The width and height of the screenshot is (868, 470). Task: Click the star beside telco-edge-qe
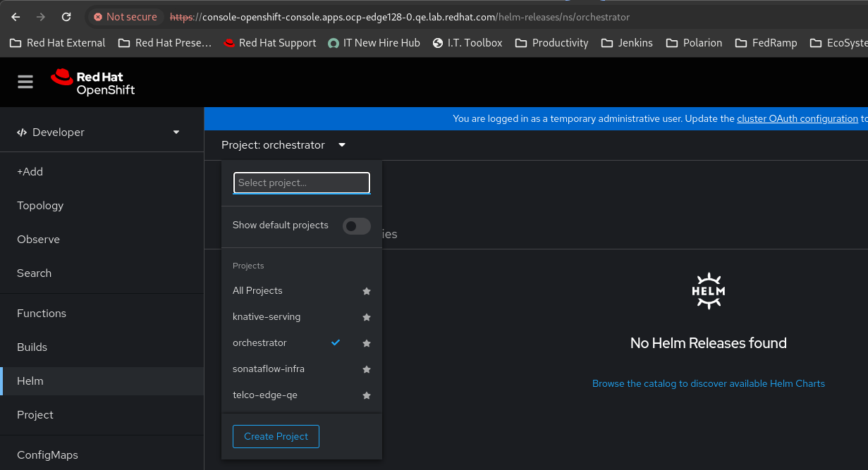367,395
